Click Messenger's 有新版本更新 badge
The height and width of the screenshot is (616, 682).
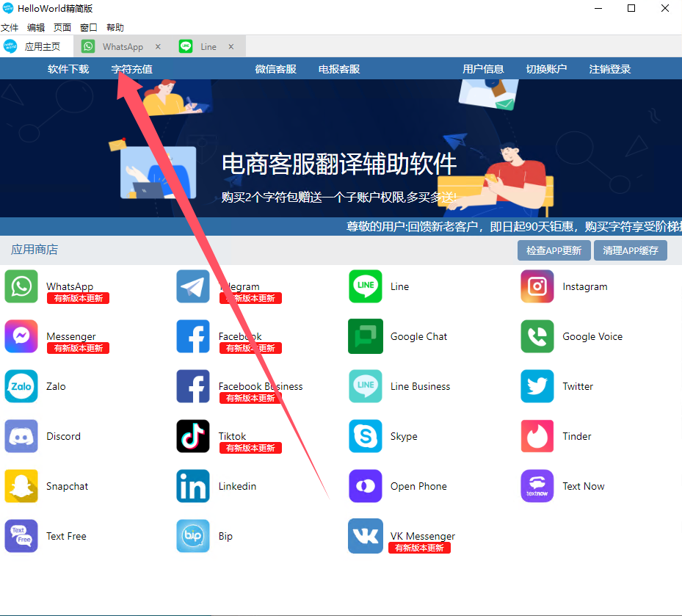coord(79,348)
